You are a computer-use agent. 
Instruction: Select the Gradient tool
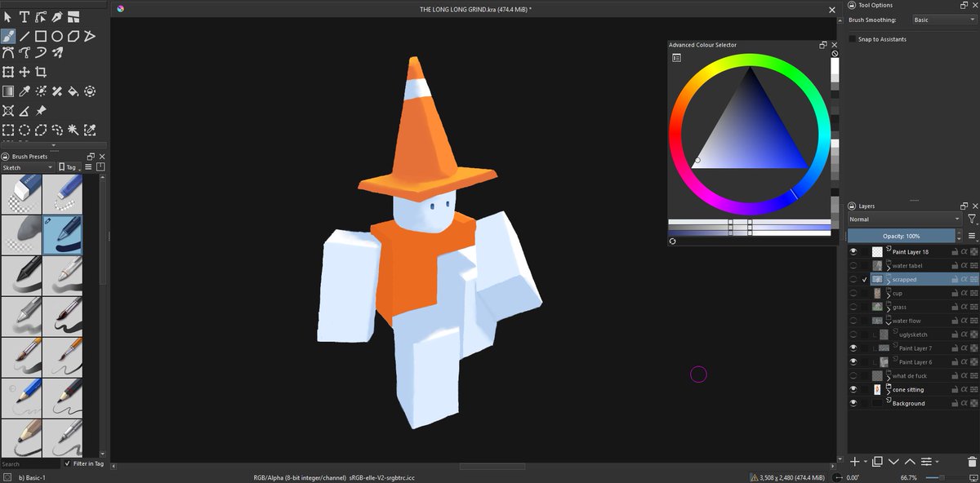8,91
